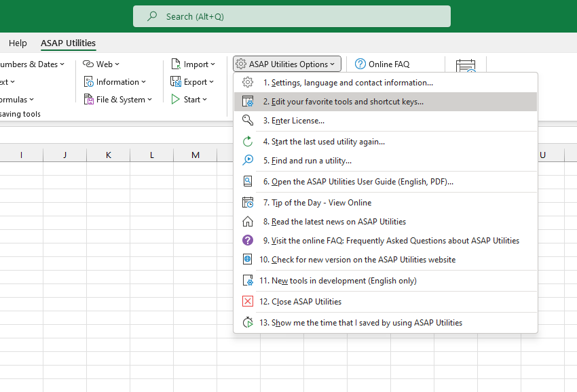Click the Web chain-link icon in ribbon
This screenshot has height=392, width=577.
pyautogui.click(x=88, y=64)
